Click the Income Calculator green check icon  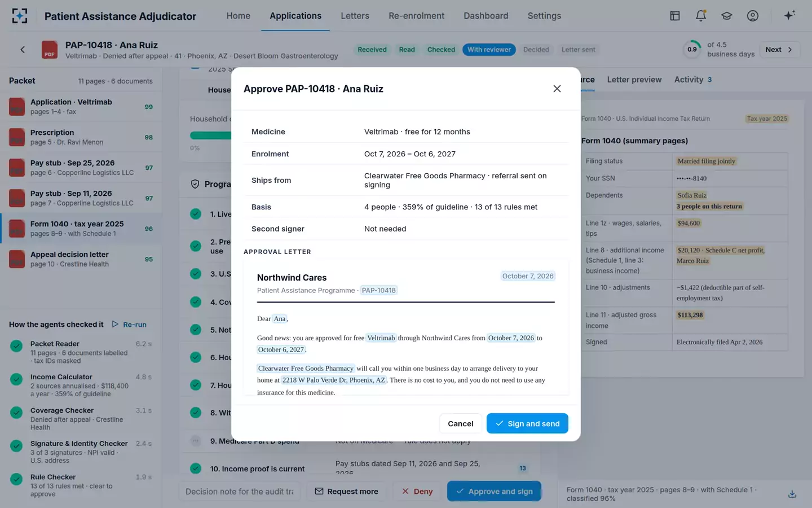click(16, 379)
